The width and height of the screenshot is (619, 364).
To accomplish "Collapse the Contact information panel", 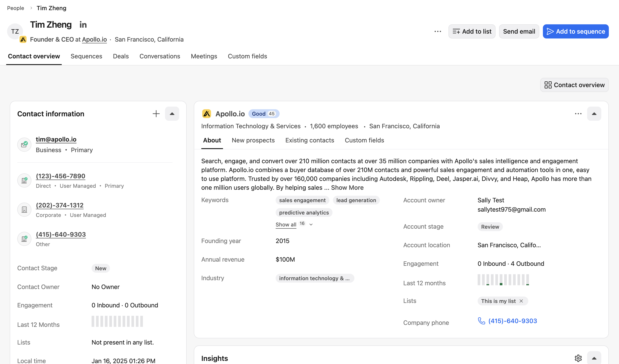I will coord(172,114).
